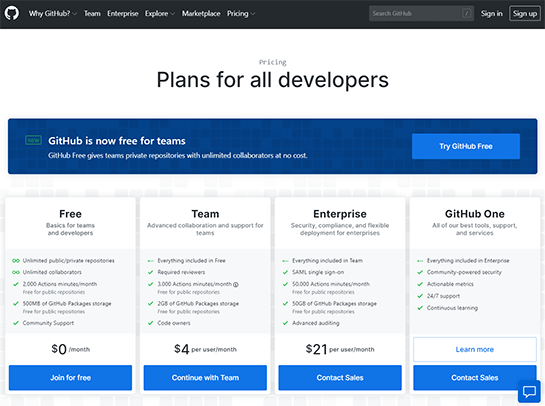Click the GitHub One plan heading
This screenshot has height=406, width=545.
point(475,214)
